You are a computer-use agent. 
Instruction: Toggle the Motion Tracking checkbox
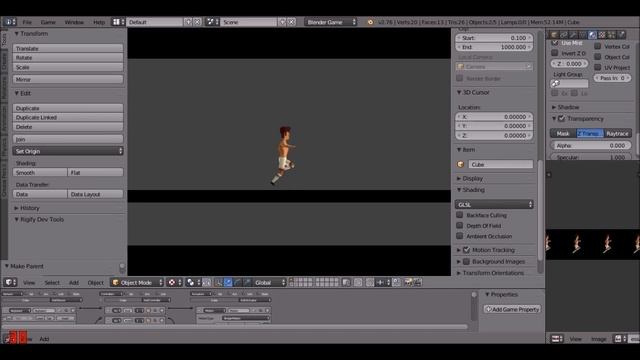[467, 250]
